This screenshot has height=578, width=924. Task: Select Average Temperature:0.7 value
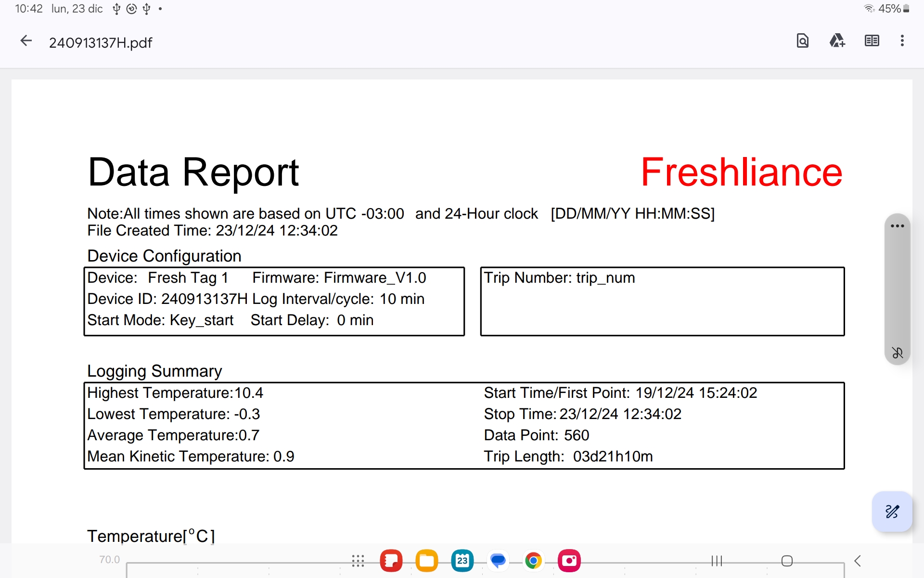pos(173,435)
